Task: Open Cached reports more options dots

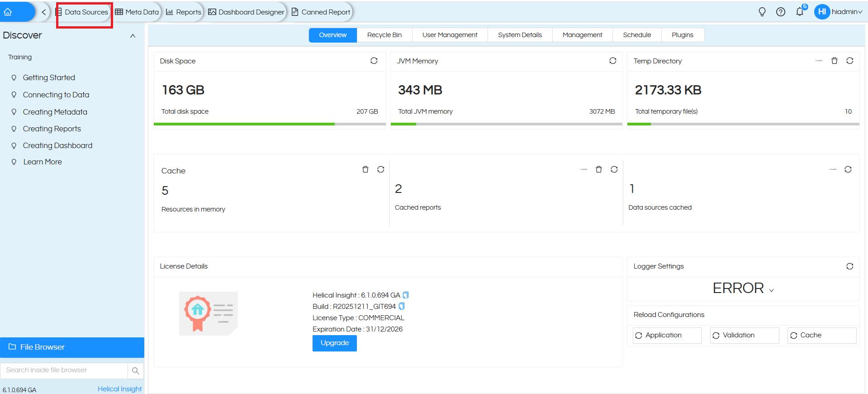Action: click(584, 169)
